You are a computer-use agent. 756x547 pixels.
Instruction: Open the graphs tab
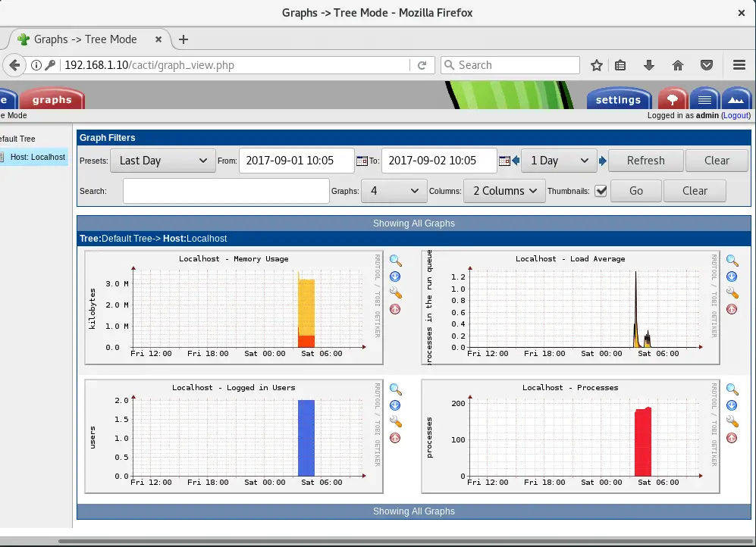pyautogui.click(x=52, y=99)
